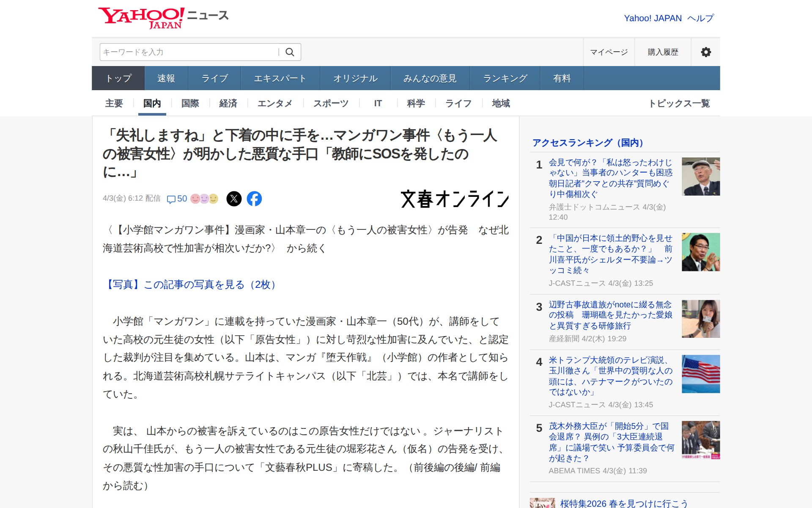The image size is (812, 508).
Task: Click the reaction emoji faces
Action: click(x=204, y=199)
